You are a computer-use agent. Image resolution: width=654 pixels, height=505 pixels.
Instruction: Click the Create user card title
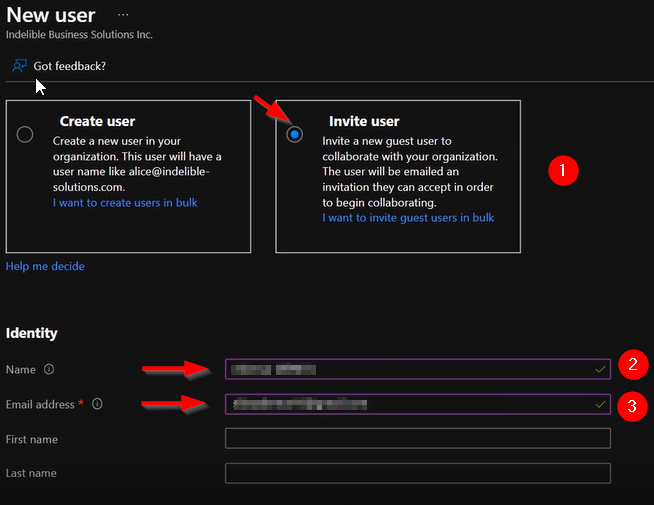(97, 121)
